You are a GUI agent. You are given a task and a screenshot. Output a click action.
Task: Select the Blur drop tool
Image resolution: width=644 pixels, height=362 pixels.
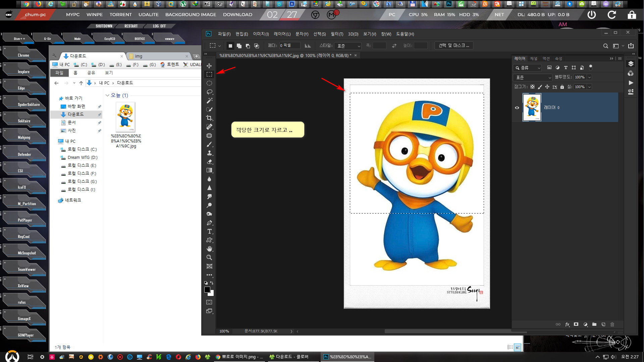(209, 179)
